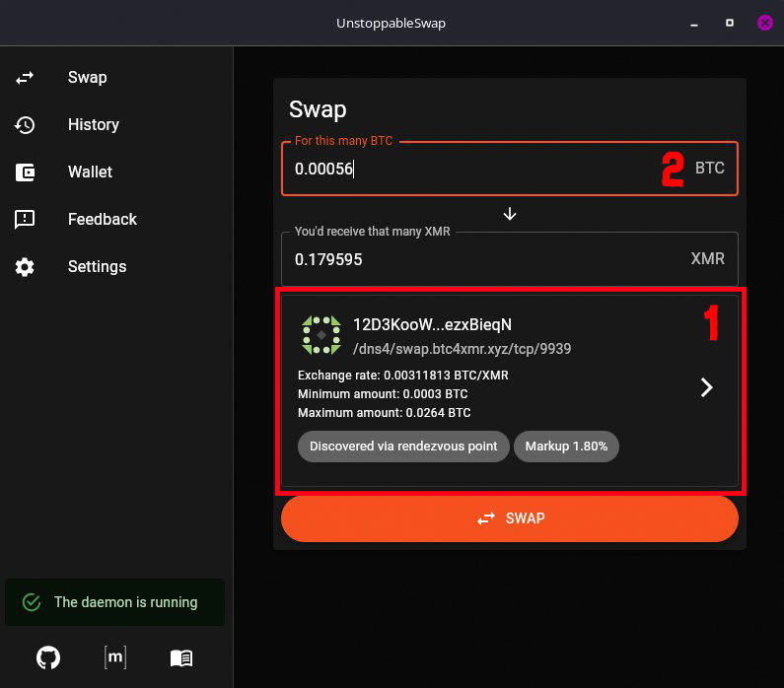This screenshot has height=688, width=784.
Task: Open the History menu item
Action: click(94, 125)
